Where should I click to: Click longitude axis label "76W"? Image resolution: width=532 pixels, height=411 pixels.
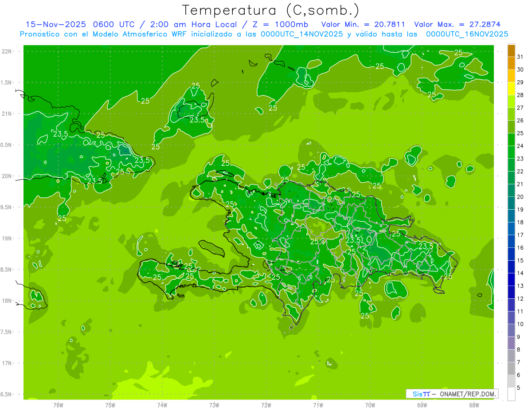[58, 405]
